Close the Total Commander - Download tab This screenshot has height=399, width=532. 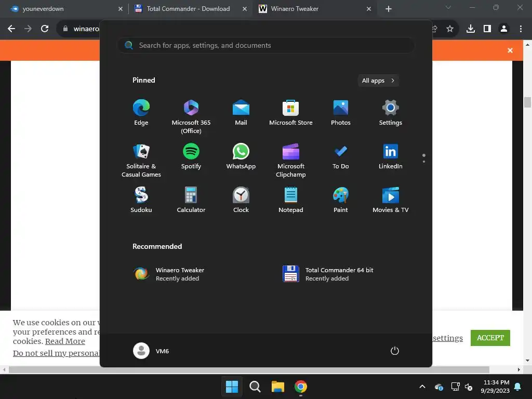[x=245, y=9]
